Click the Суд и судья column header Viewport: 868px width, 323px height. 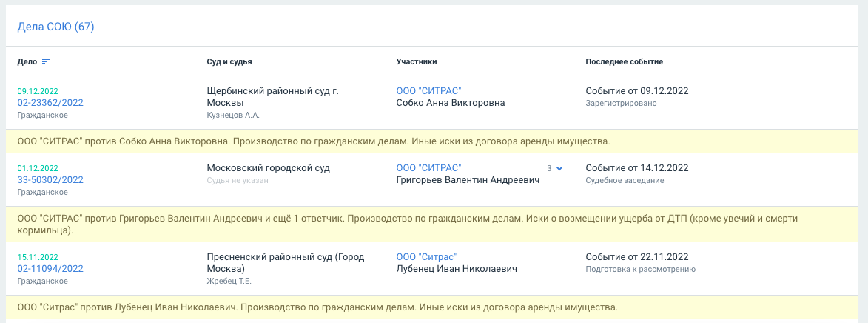tap(229, 61)
